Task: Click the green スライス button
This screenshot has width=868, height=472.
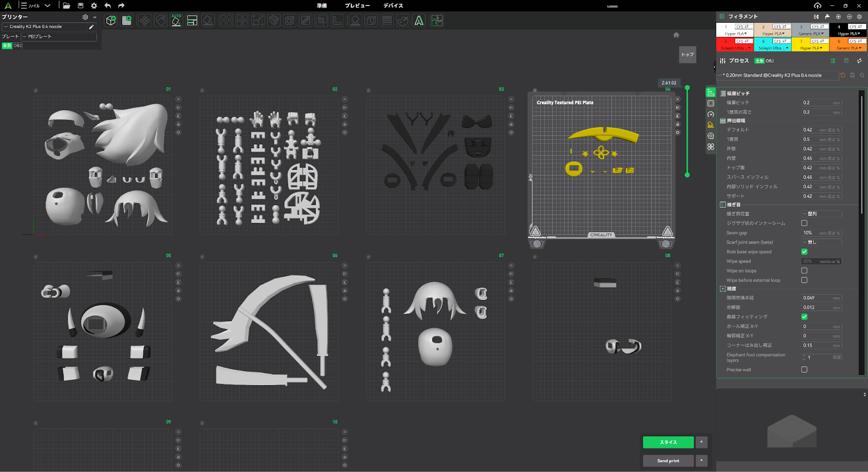Action: click(x=668, y=442)
